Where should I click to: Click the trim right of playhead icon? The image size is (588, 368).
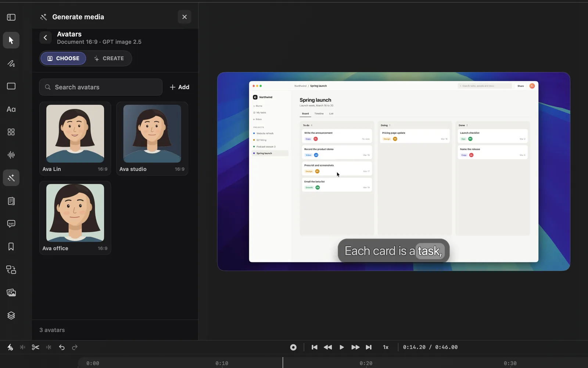point(49,347)
